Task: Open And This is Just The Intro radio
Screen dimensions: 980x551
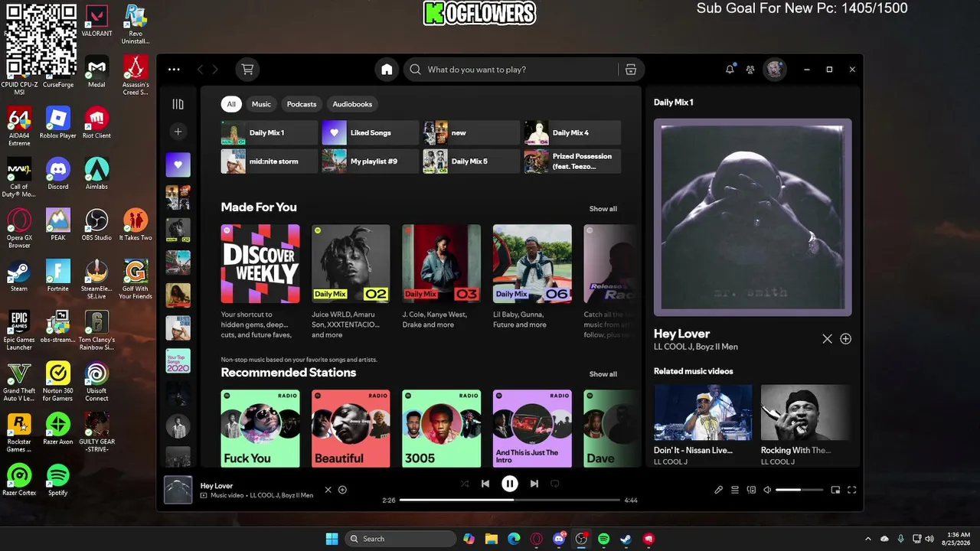Action: coord(532,428)
